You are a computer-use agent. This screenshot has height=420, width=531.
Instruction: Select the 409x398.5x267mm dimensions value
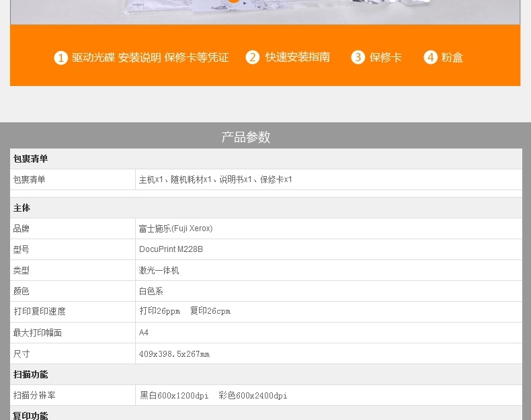(174, 353)
